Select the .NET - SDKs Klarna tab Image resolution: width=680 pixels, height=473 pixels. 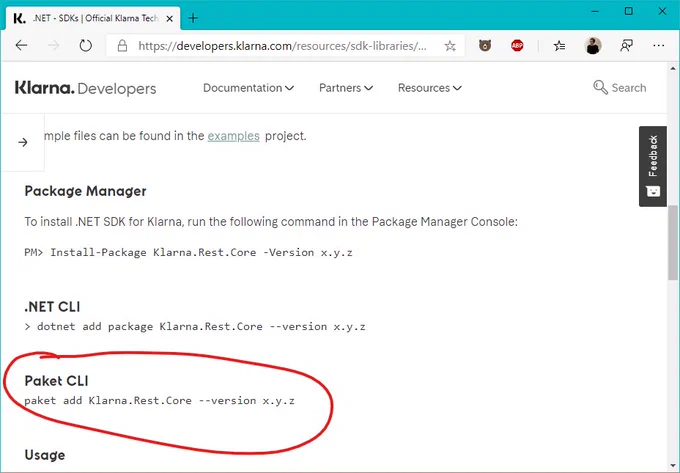tap(93, 18)
